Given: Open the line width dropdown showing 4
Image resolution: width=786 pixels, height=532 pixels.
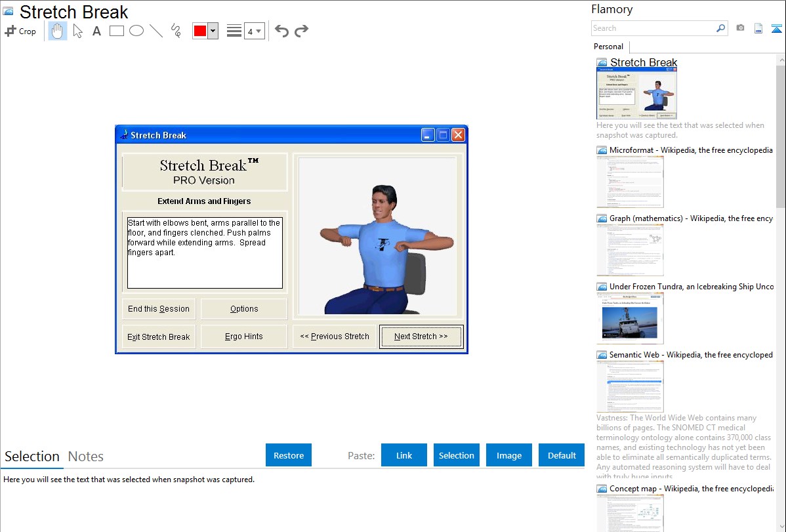Looking at the screenshot, I should [254, 31].
